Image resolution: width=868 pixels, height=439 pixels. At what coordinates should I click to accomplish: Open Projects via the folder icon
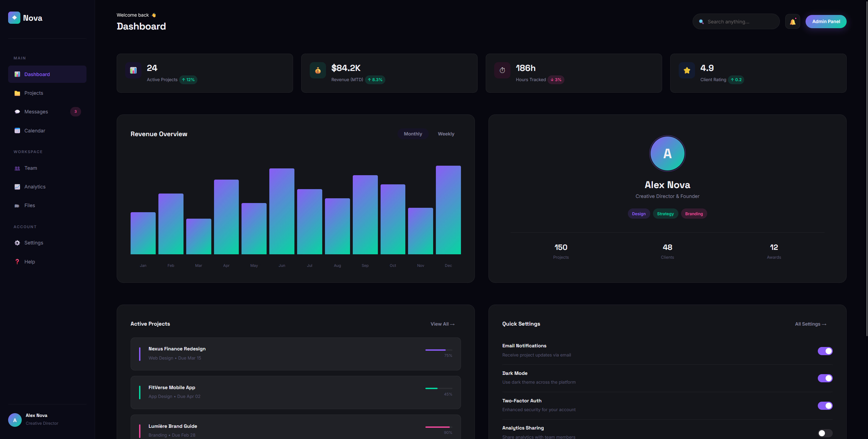[17, 93]
